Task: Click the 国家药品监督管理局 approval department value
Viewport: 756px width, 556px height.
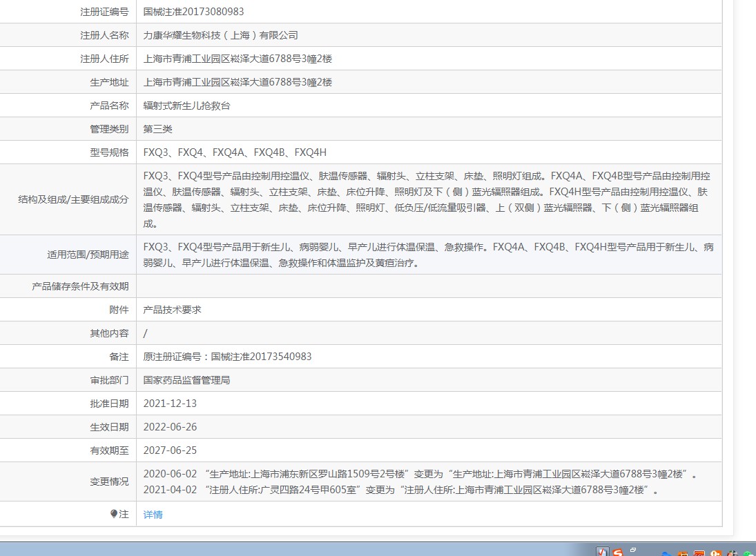Action: pyautogui.click(x=186, y=380)
